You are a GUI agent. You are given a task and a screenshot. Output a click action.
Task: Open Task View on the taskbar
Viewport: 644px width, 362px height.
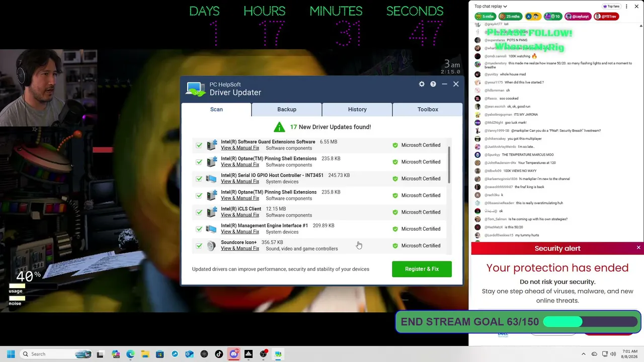pos(100,354)
